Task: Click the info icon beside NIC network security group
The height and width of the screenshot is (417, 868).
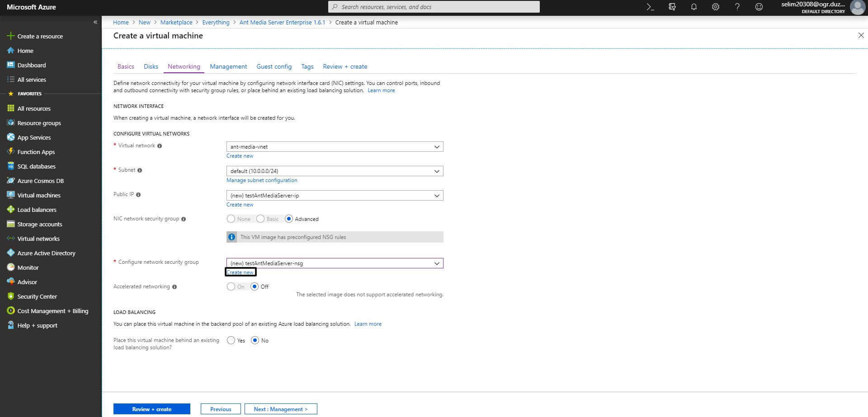Action: [184, 219]
